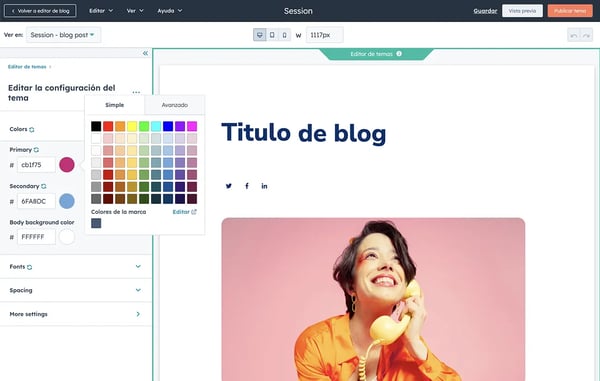Click the Primary hex input field

tap(36, 165)
